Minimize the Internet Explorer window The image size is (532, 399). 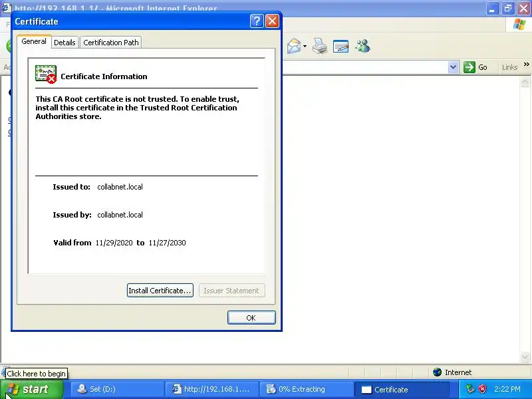[x=492, y=9]
